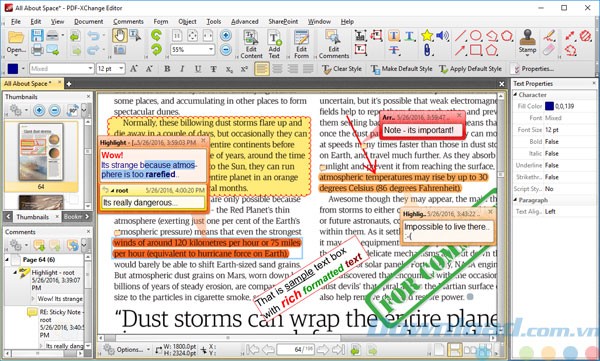Select the Sound speaker annotation tool

pyautogui.click(x=442, y=36)
